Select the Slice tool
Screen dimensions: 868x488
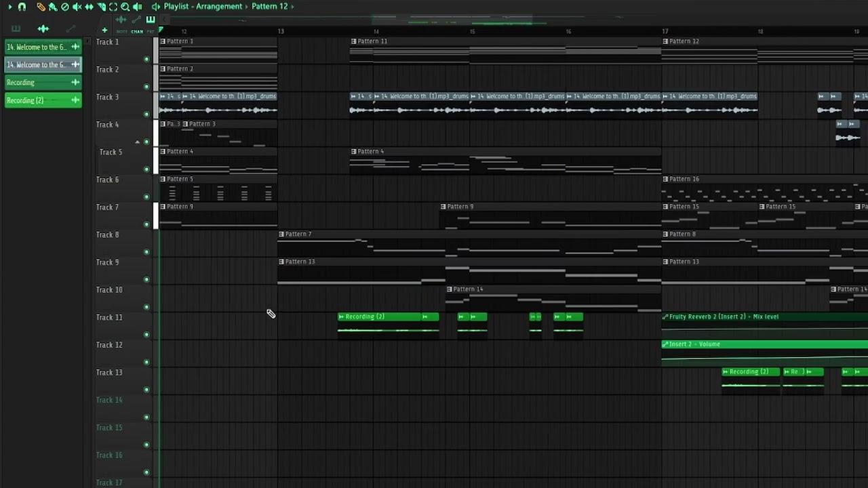[x=101, y=7]
